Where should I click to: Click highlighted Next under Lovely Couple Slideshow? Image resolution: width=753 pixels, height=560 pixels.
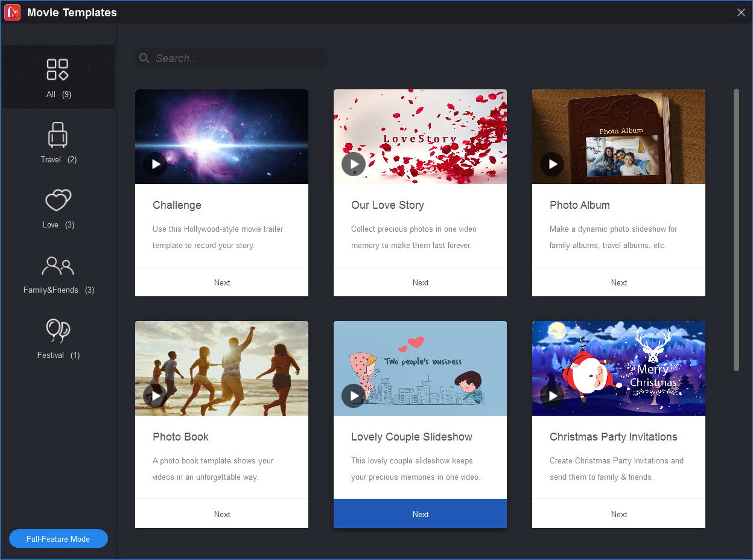click(x=420, y=514)
